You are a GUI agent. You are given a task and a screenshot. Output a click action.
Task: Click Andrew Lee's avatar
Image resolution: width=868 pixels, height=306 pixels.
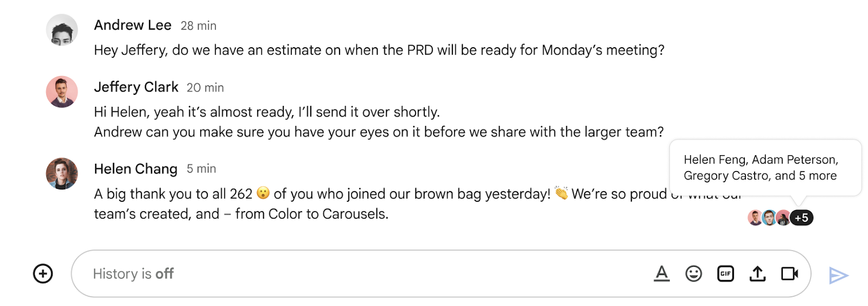62,30
